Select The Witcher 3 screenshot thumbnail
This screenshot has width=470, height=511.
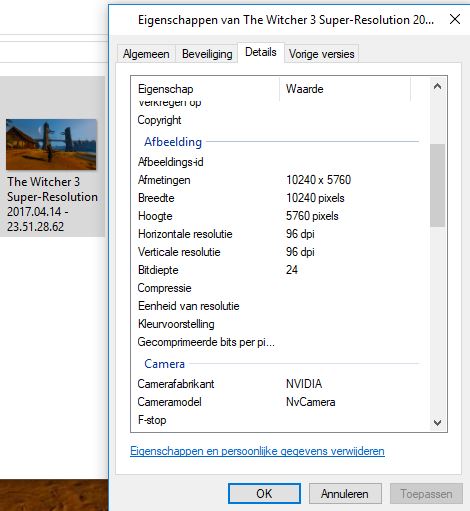tap(51, 144)
